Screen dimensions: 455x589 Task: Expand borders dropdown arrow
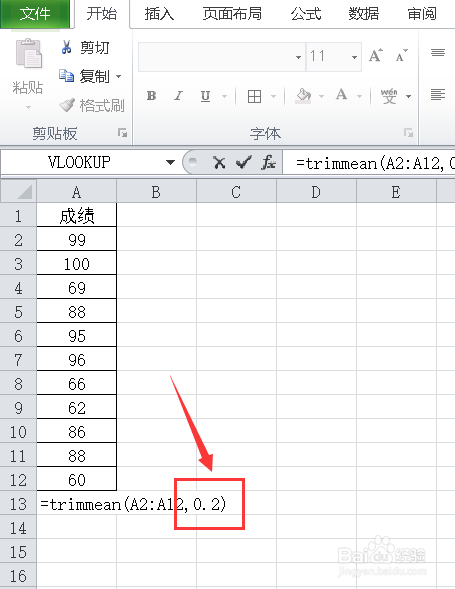click(274, 97)
